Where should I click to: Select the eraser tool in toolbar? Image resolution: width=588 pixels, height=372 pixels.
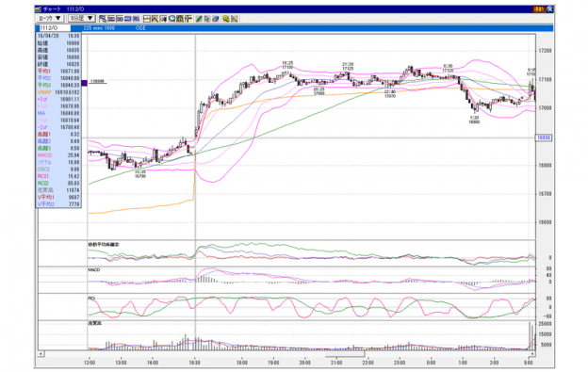click(x=216, y=18)
